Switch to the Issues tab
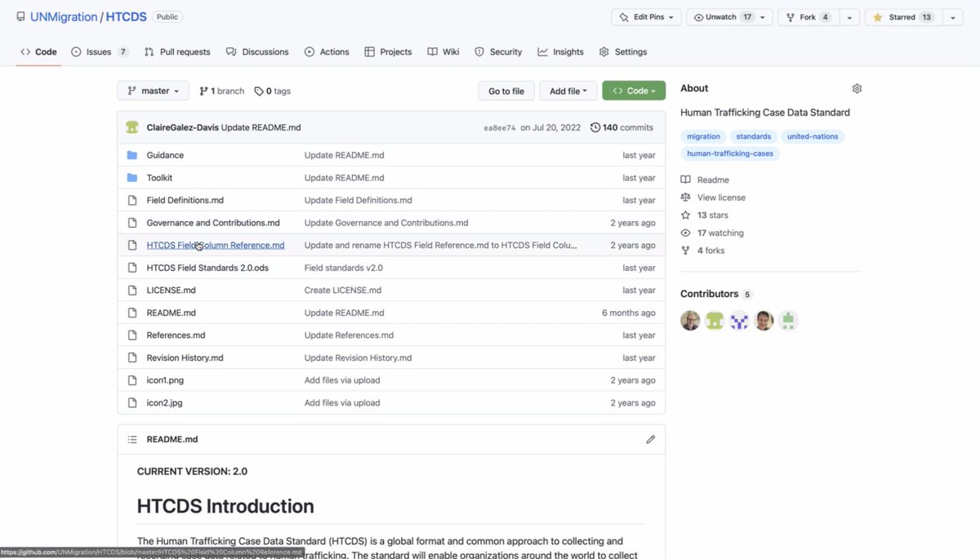Viewport: 980px width, 559px height. coord(99,51)
